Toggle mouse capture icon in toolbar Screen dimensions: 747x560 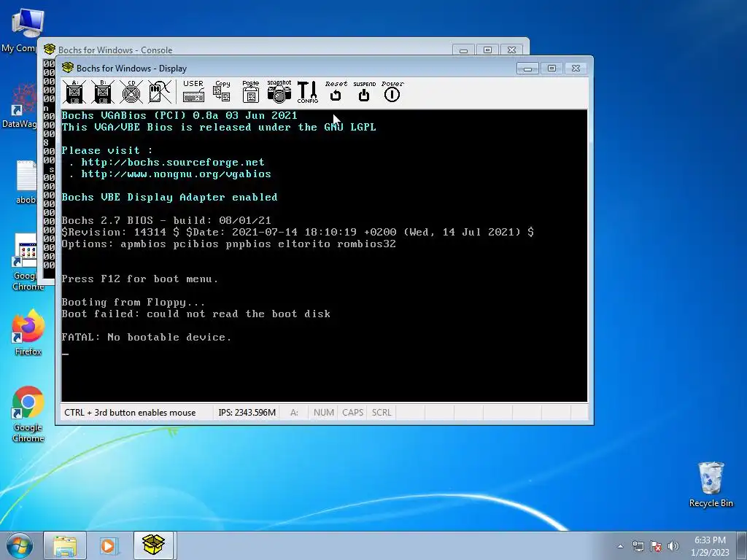click(160, 91)
